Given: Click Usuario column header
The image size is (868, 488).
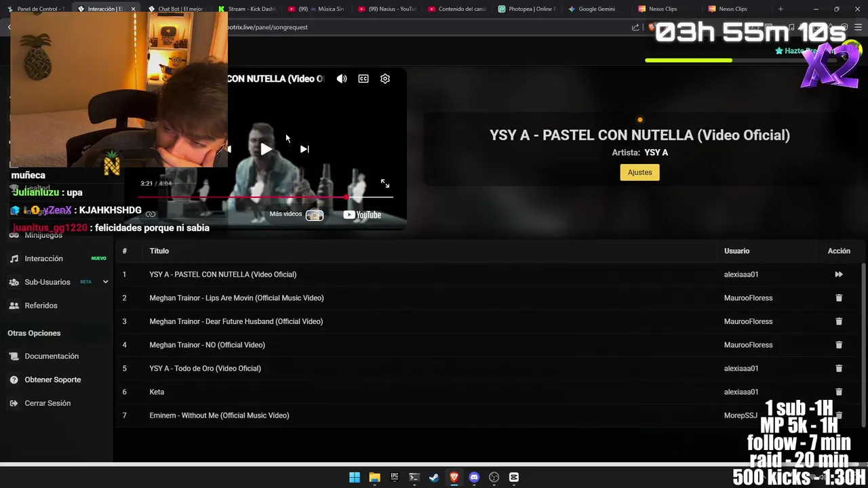Looking at the screenshot, I should (736, 251).
